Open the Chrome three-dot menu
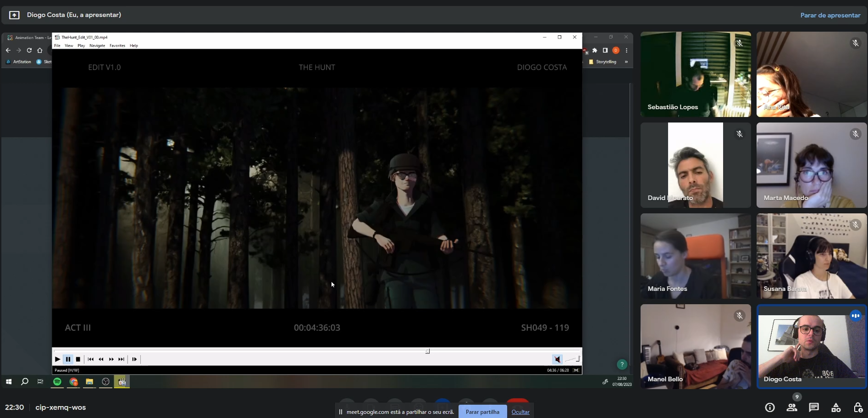Viewport: 868px width, 418px height. pos(626,50)
